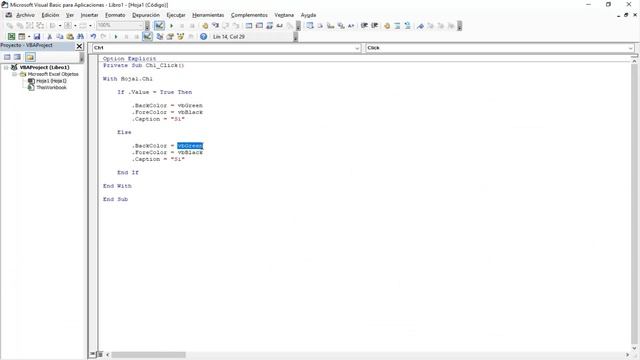This screenshot has height=360, width=640.
Task: Click Complete Word A+ icon
Action: 351,26
